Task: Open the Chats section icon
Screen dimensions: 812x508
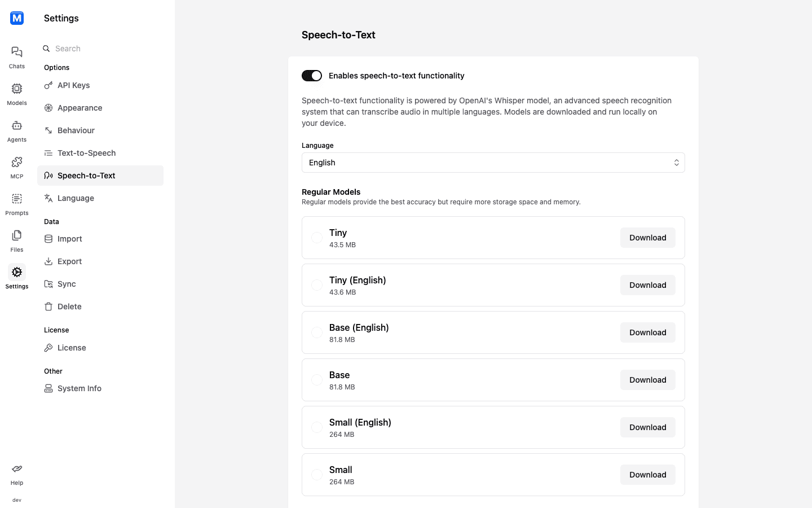Action: tap(17, 52)
